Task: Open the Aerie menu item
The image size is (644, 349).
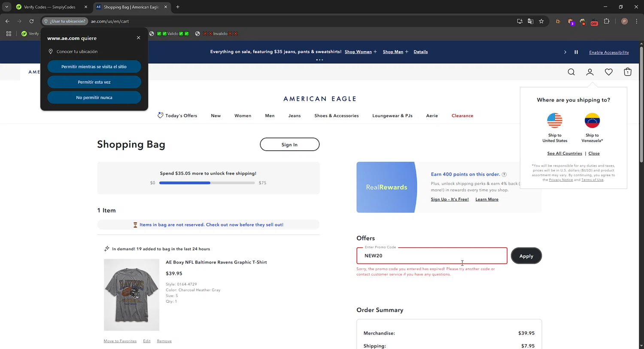Action: point(432,115)
